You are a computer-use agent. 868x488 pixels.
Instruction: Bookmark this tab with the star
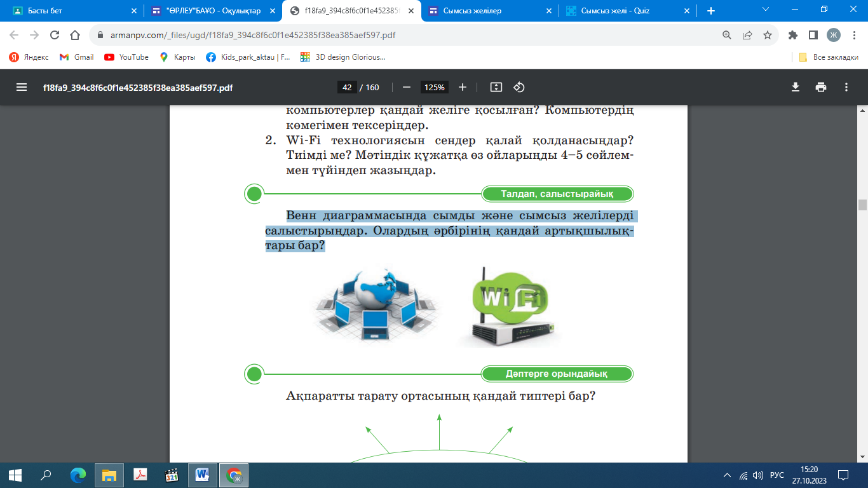pos(768,36)
